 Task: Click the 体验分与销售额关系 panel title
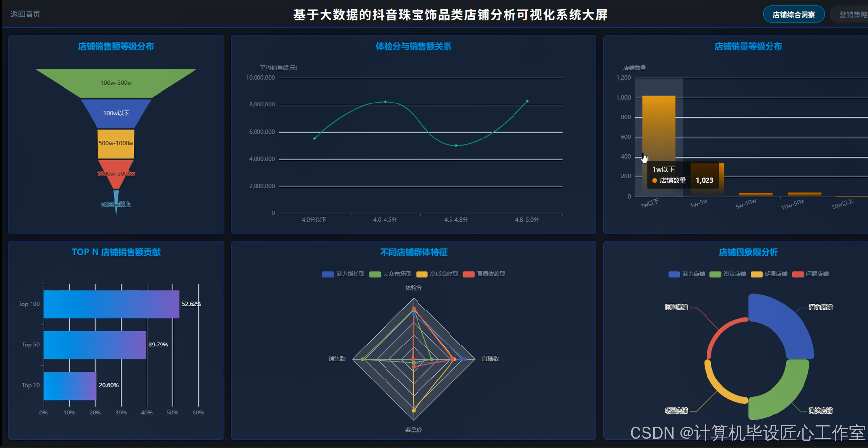pyautogui.click(x=414, y=46)
